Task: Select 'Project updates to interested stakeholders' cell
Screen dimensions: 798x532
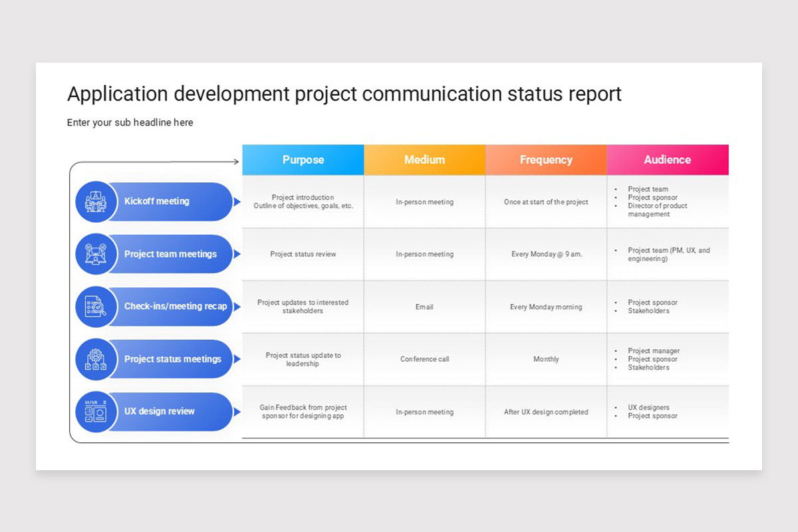Action: point(303,307)
